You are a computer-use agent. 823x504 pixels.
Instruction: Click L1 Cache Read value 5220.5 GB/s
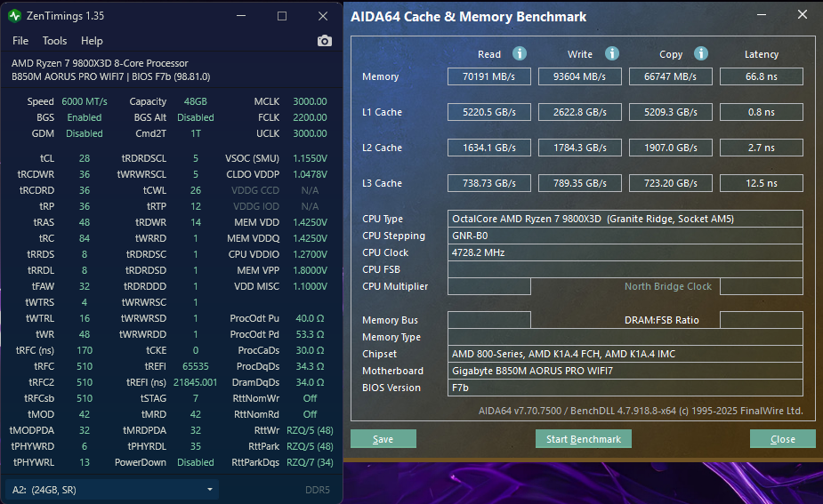pyautogui.click(x=489, y=112)
